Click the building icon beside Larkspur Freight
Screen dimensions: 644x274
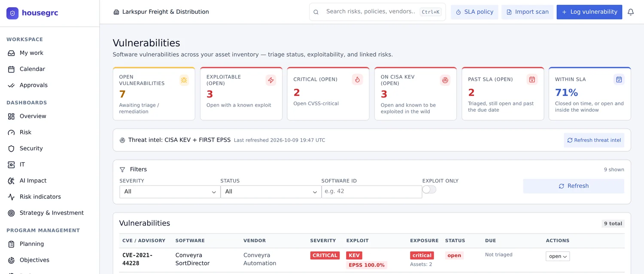(116, 12)
